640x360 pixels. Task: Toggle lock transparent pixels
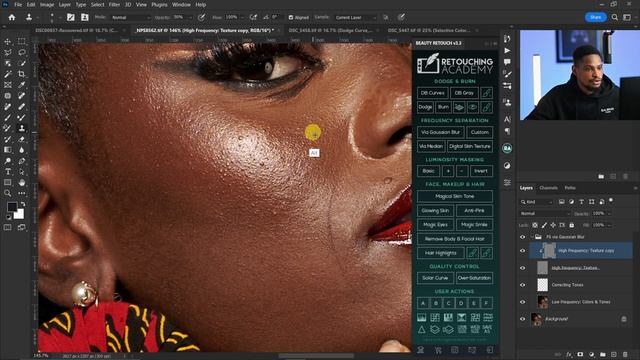pyautogui.click(x=535, y=225)
